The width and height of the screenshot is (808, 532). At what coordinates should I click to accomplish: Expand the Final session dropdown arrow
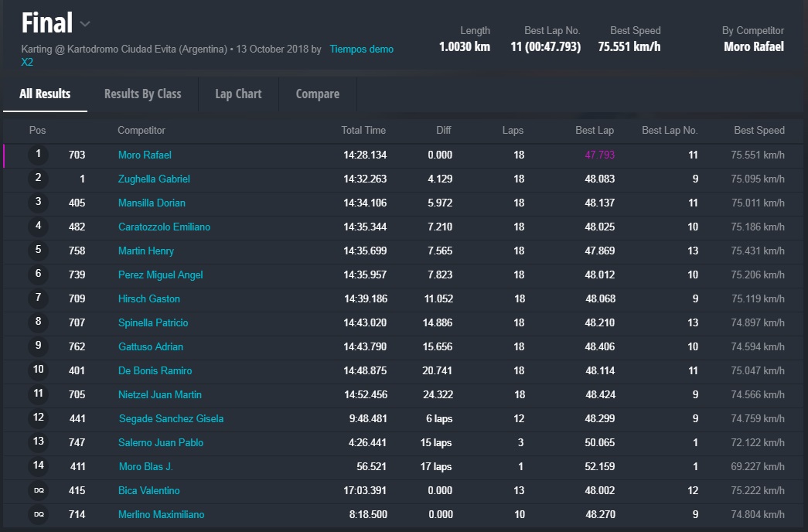pos(85,24)
